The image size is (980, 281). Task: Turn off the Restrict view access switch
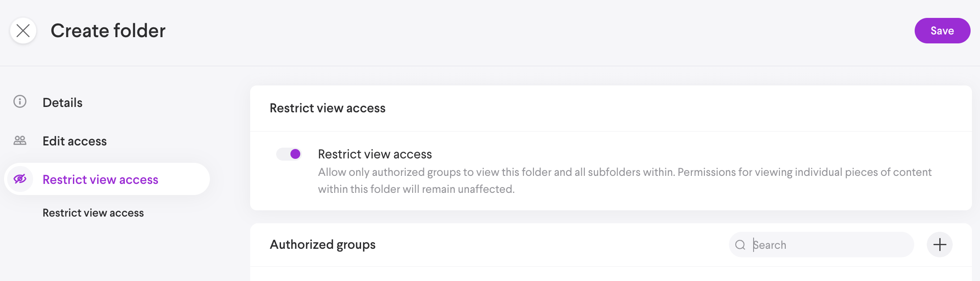[289, 154]
